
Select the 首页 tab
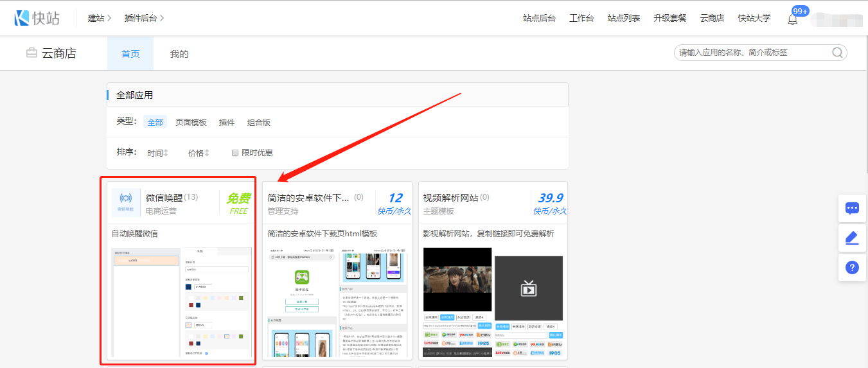point(130,54)
